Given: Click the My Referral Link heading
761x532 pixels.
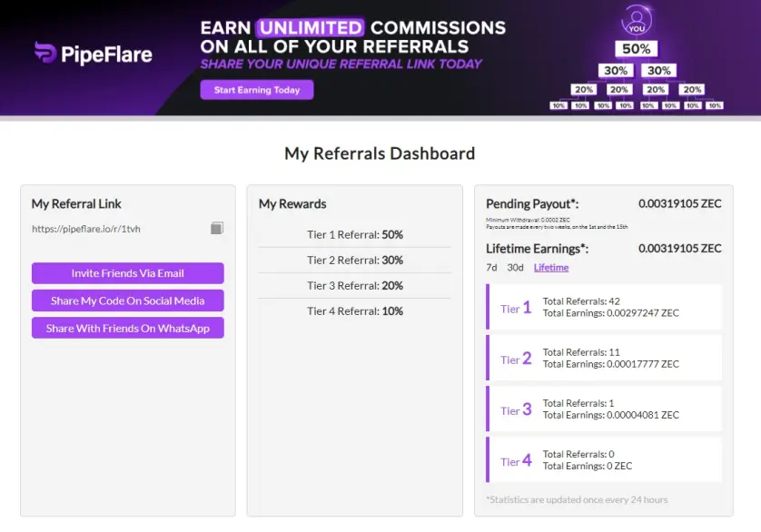Looking at the screenshot, I should pos(76,204).
